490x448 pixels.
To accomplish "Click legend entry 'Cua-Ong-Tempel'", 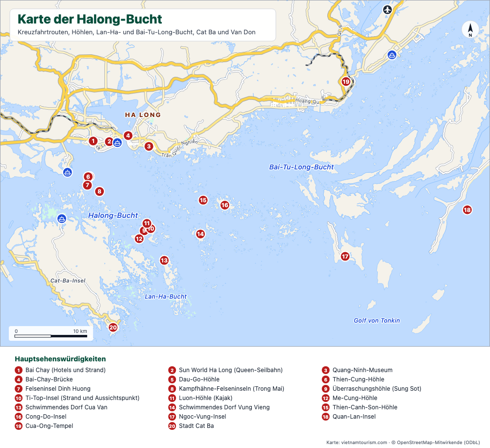I will (44, 426).
